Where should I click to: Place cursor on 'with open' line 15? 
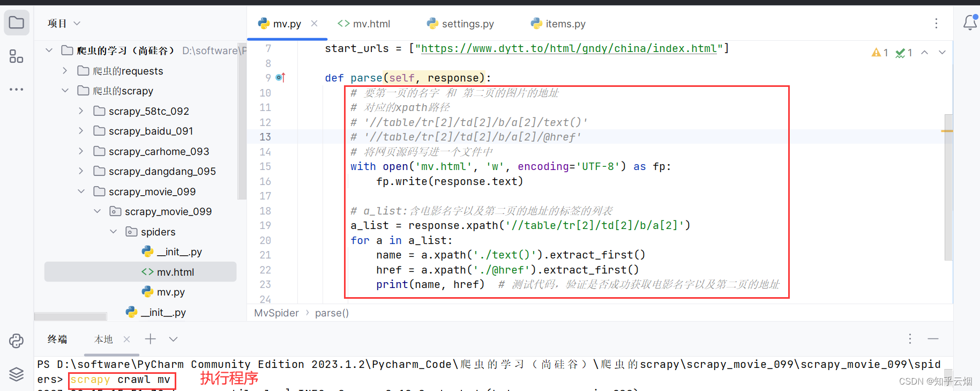[x=510, y=166]
